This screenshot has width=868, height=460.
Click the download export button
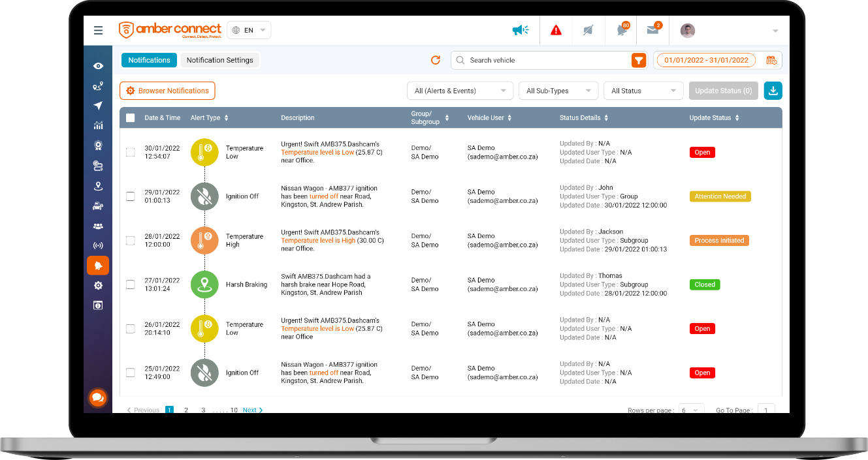[773, 91]
